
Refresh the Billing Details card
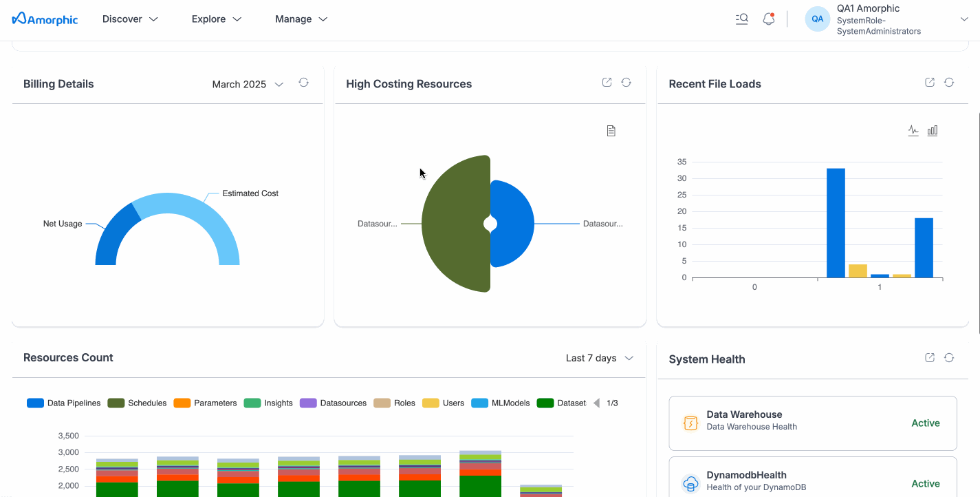(303, 83)
